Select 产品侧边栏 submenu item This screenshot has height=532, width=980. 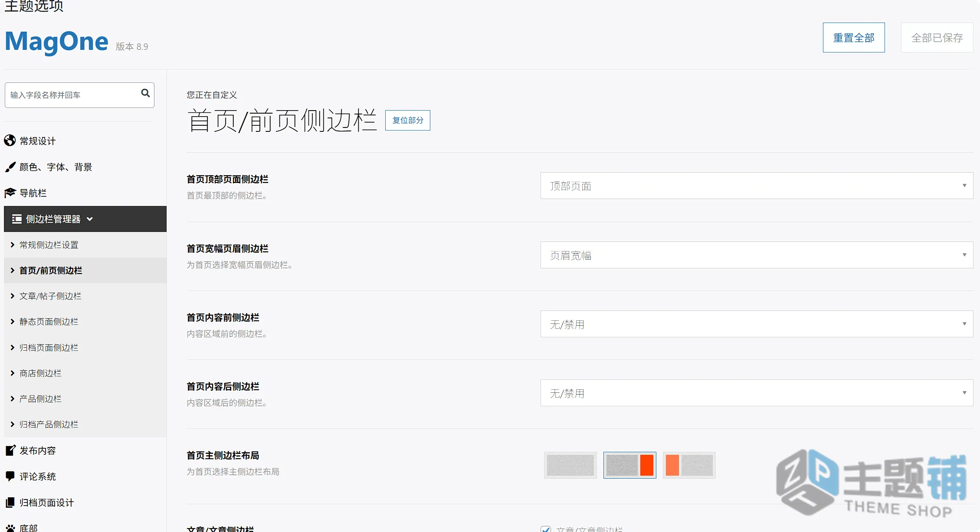pos(85,398)
